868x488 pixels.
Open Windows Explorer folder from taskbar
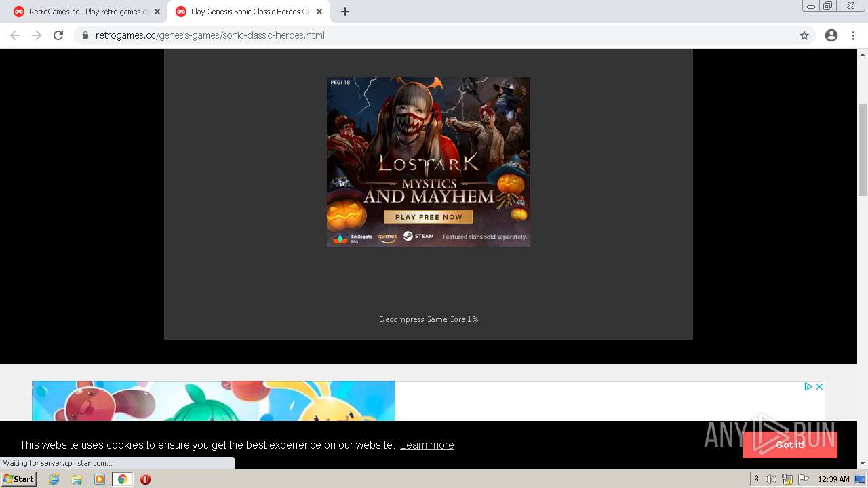(77, 479)
